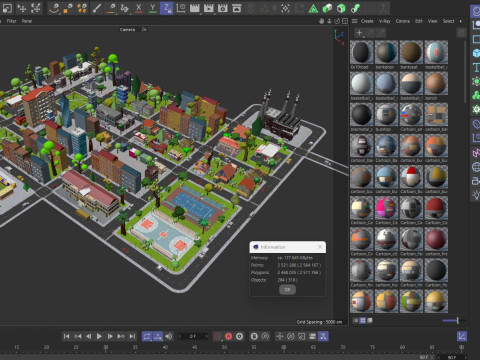This screenshot has height=360, width=480.
Task: Switch material manager to grid view
Action: 362,321
